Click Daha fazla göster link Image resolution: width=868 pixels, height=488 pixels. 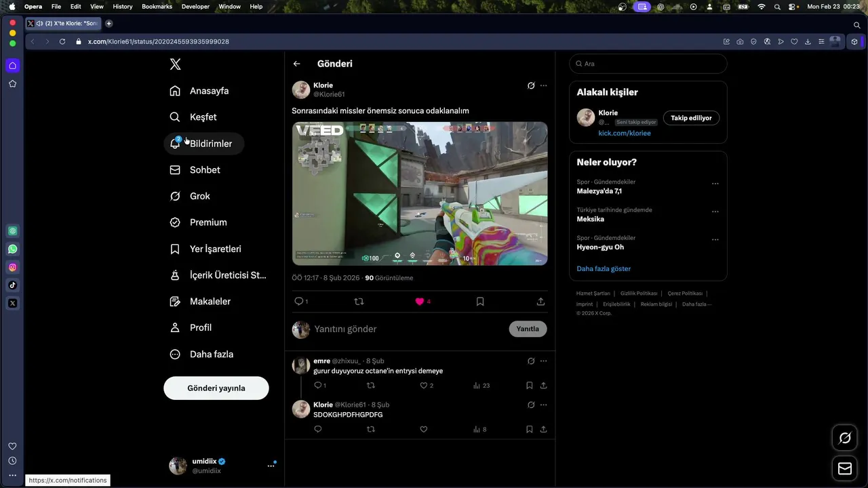pos(604,268)
